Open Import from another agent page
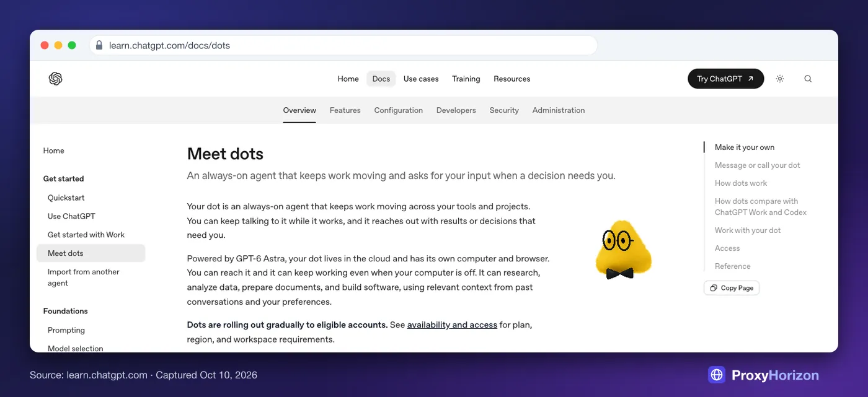The height and width of the screenshot is (397, 868). [x=84, y=277]
